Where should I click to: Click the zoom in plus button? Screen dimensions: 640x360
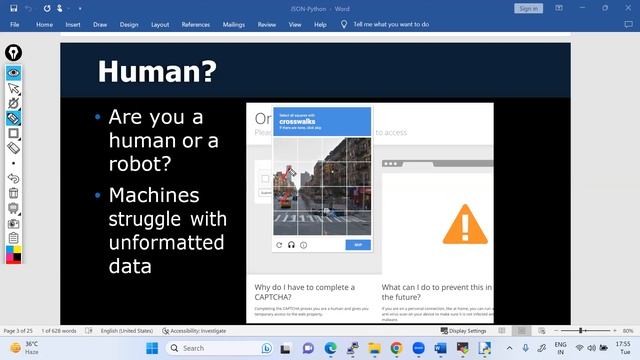pyautogui.click(x=614, y=331)
